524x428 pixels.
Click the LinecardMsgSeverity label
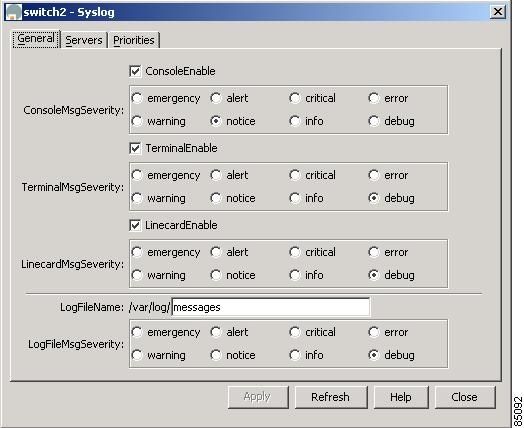(x=73, y=264)
